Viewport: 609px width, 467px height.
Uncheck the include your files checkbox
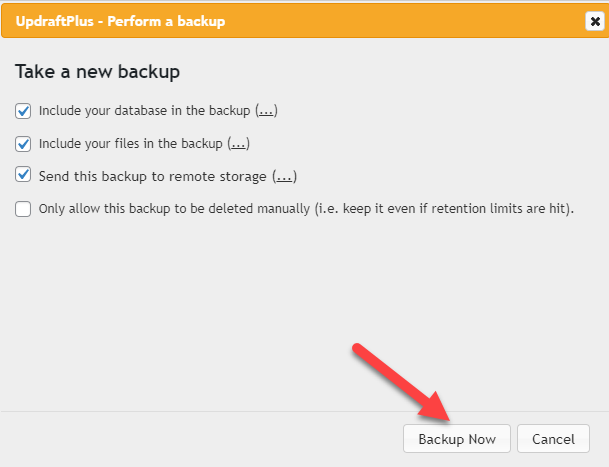(24, 144)
